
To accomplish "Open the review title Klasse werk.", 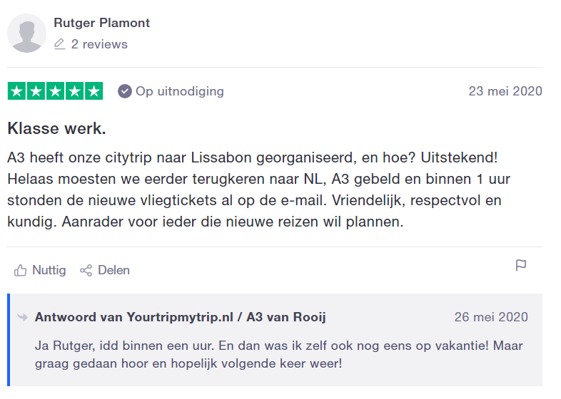I will pyautogui.click(x=57, y=128).
